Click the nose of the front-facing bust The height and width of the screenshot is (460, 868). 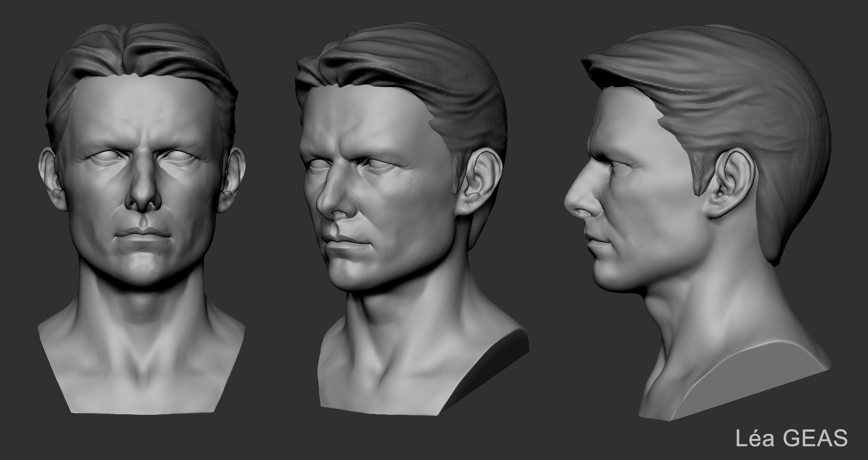(x=143, y=193)
